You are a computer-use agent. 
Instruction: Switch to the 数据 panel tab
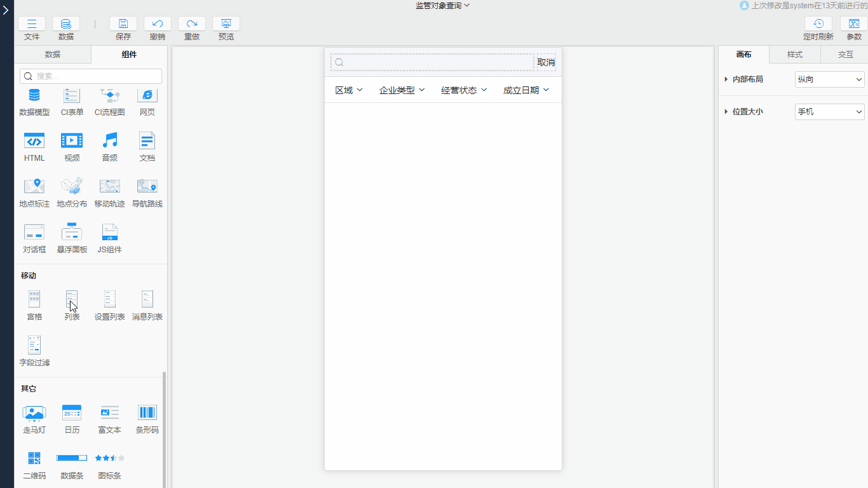coord(53,55)
